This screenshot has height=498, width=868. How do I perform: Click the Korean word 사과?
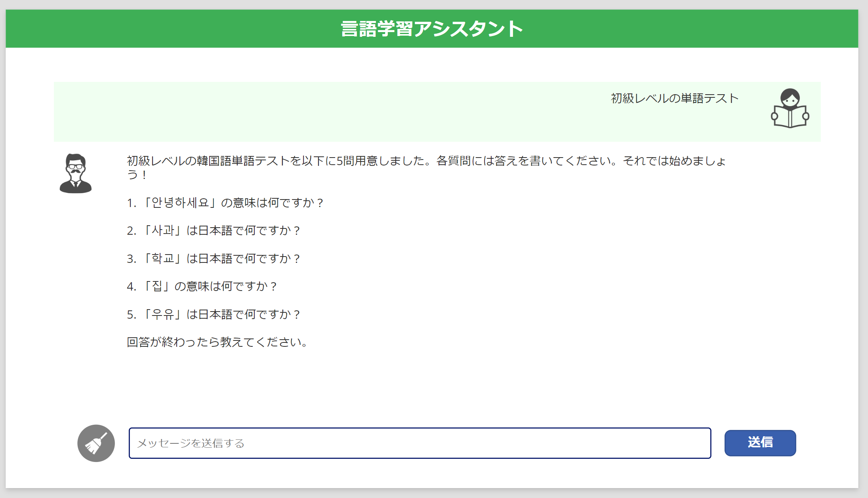click(x=163, y=230)
